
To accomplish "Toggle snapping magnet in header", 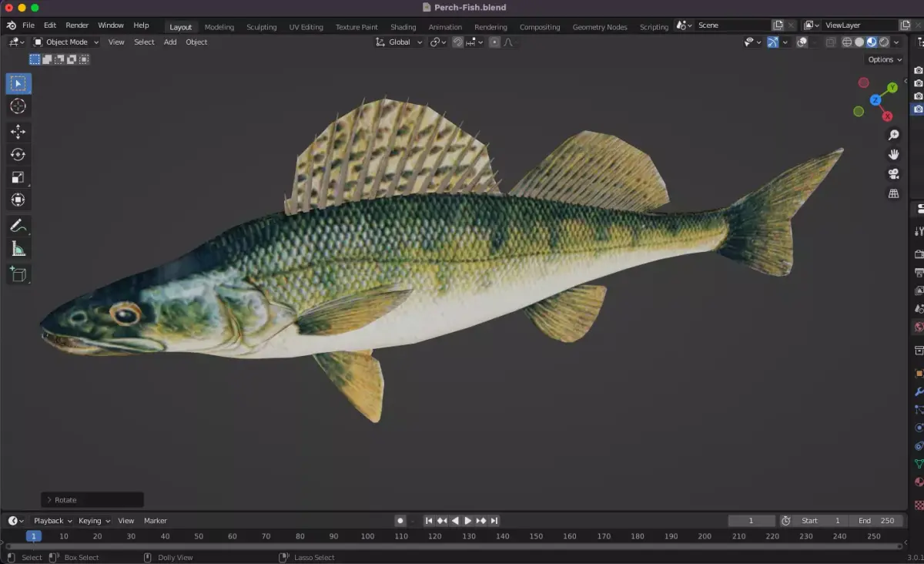I will pyautogui.click(x=457, y=42).
